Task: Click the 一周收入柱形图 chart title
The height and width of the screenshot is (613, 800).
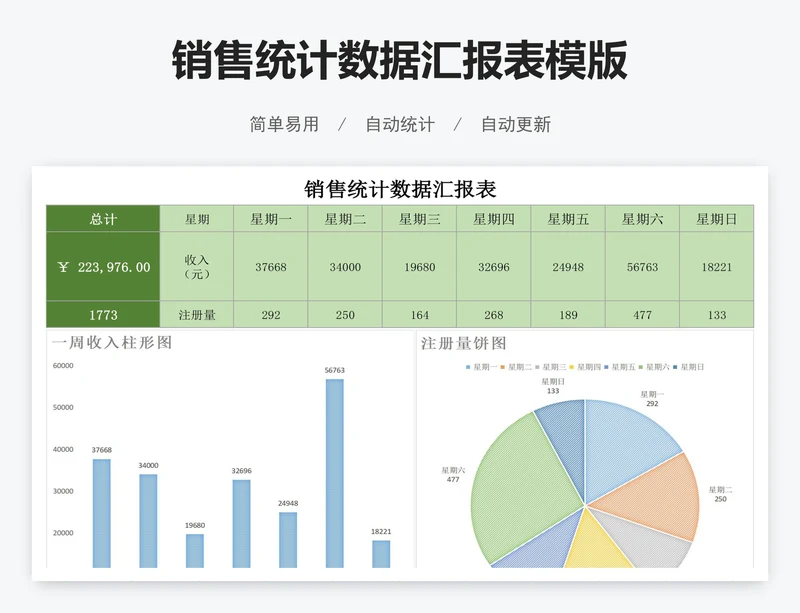Action: point(112,342)
